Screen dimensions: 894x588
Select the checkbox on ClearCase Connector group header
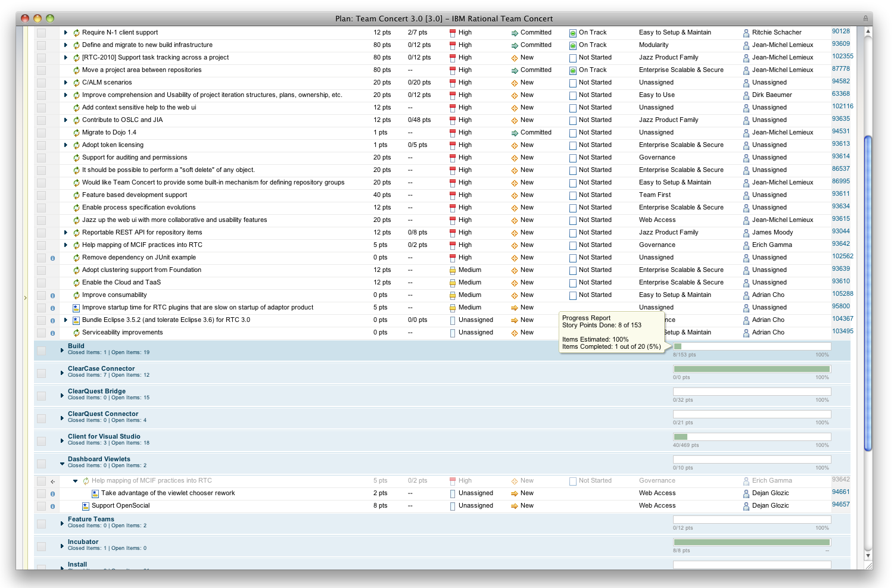(x=41, y=373)
